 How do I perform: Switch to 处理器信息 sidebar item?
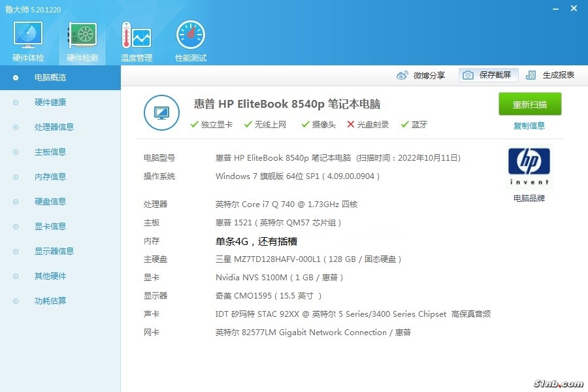[54, 127]
